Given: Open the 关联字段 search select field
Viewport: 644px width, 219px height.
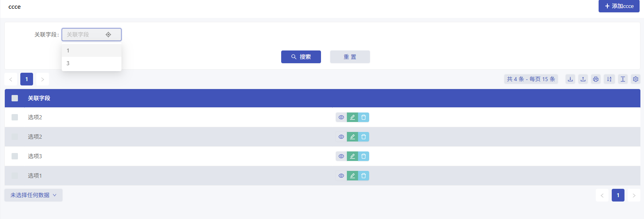Looking at the screenshot, I should point(92,35).
